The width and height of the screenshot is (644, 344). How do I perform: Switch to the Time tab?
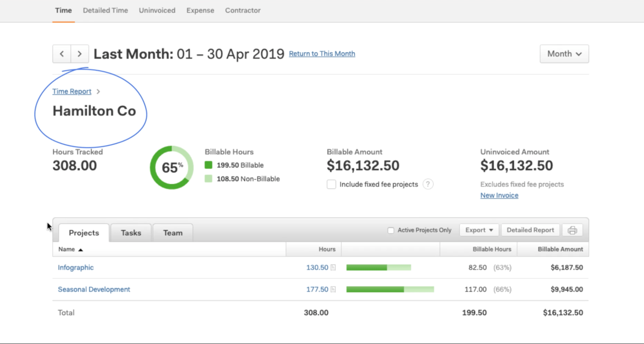click(x=63, y=10)
